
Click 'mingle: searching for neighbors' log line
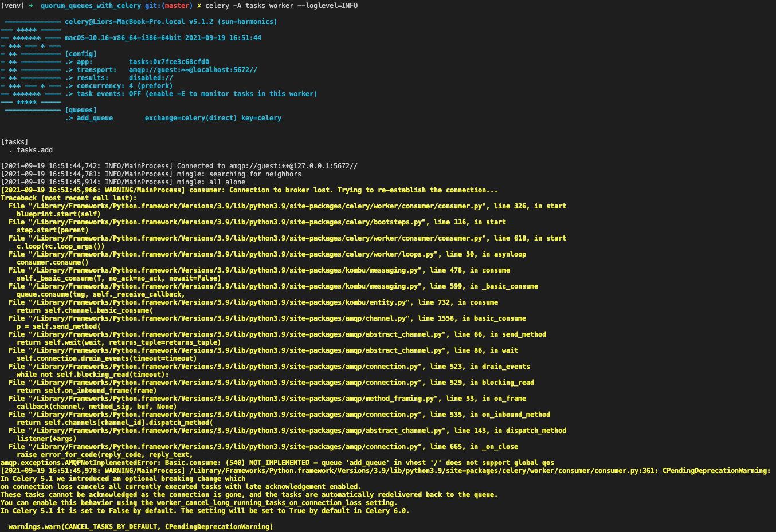[x=151, y=174]
